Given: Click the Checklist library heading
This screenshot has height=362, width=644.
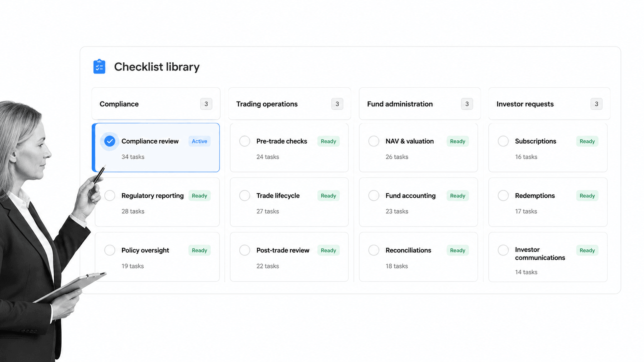Looking at the screenshot, I should coord(157,67).
